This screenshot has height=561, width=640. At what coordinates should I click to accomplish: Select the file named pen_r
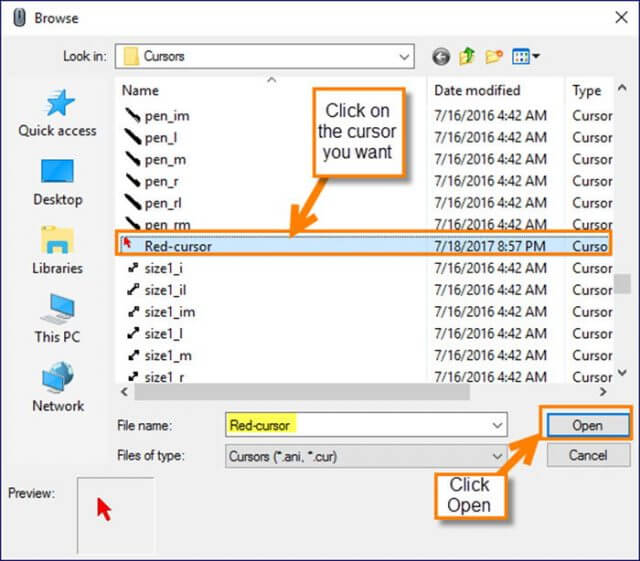(x=162, y=181)
